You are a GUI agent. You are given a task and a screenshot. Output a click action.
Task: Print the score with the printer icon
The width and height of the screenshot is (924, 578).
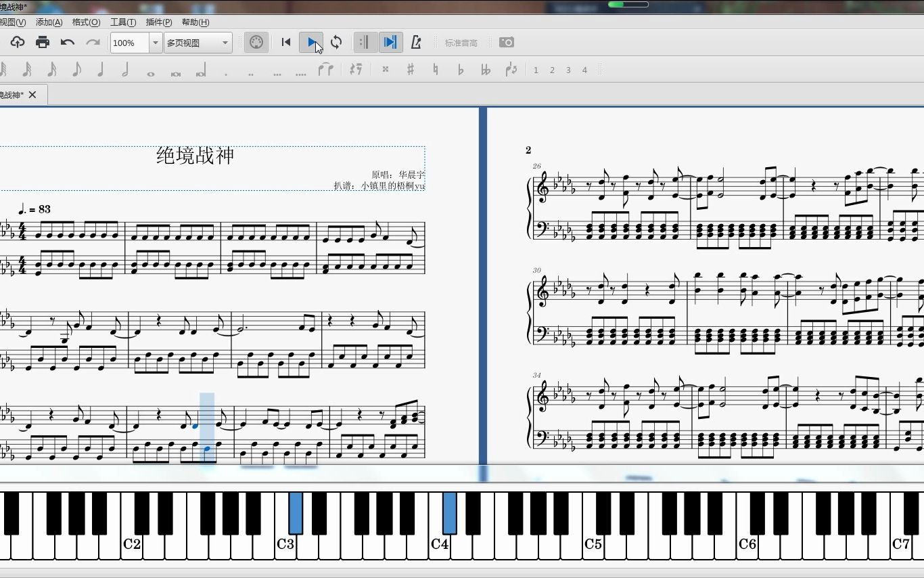[43, 43]
